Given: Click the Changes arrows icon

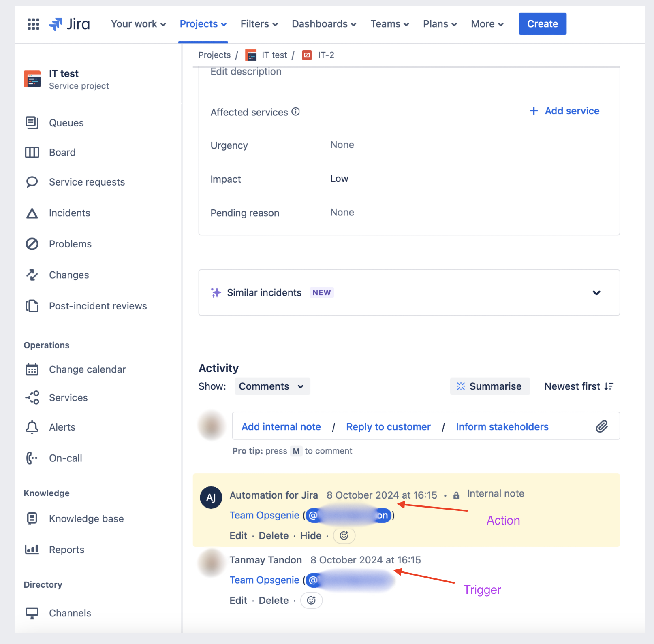Looking at the screenshot, I should pos(32,275).
